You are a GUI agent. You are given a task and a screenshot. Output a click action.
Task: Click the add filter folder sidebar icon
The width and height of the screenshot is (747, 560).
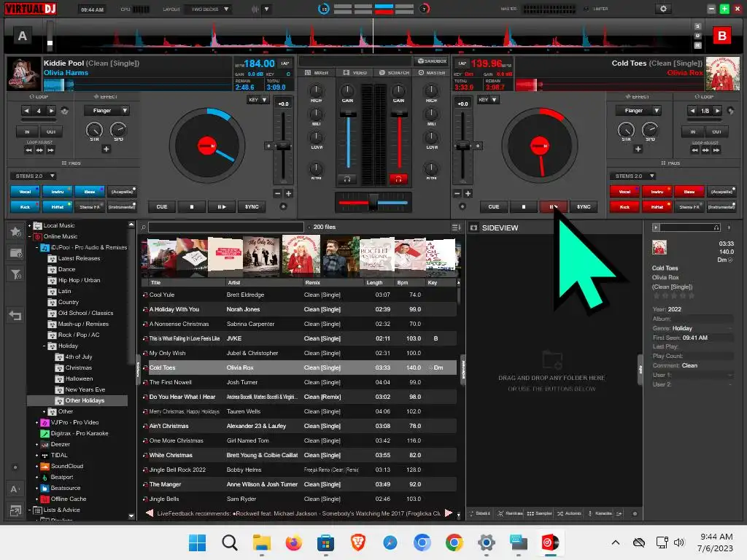point(16,274)
